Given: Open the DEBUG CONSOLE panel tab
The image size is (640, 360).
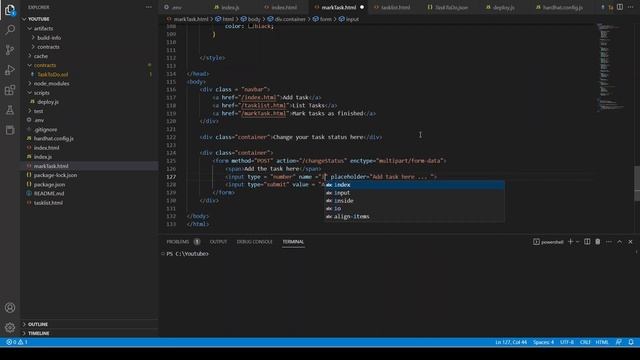Looking at the screenshot, I should 254,242.
